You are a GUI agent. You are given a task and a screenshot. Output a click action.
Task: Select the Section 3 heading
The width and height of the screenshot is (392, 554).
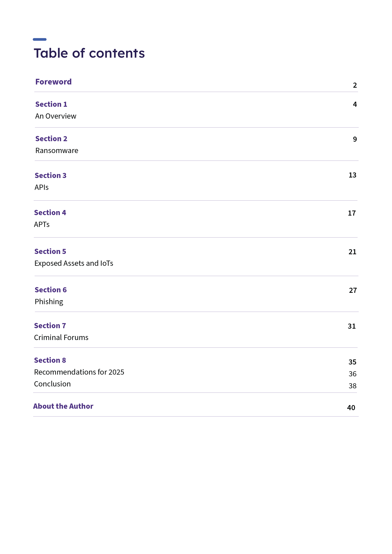point(50,175)
